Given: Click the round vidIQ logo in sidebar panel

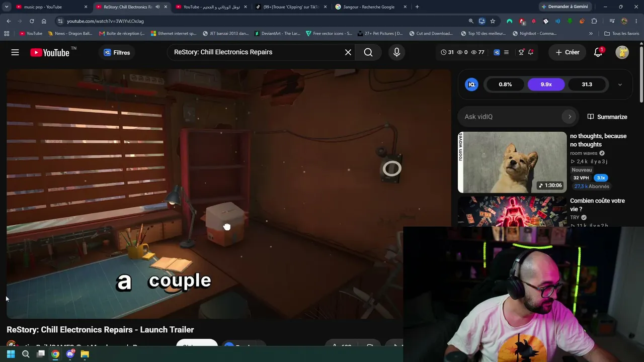Looking at the screenshot, I should 471,84.
